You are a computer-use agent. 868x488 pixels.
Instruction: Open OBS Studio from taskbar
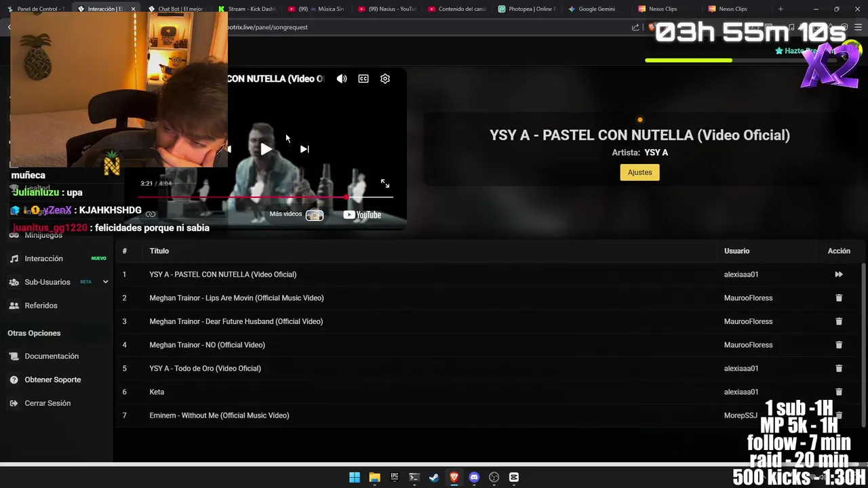pos(494,477)
